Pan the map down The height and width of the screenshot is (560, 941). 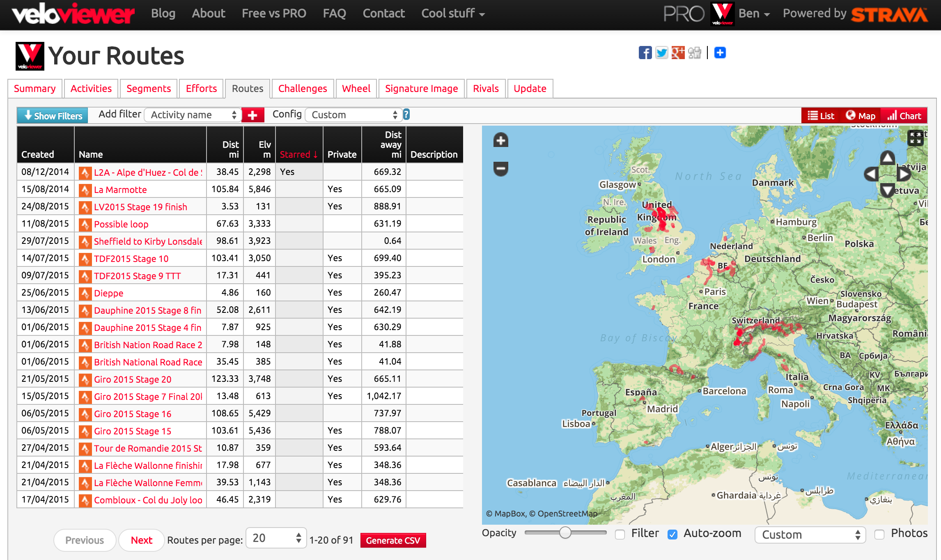coord(887,190)
